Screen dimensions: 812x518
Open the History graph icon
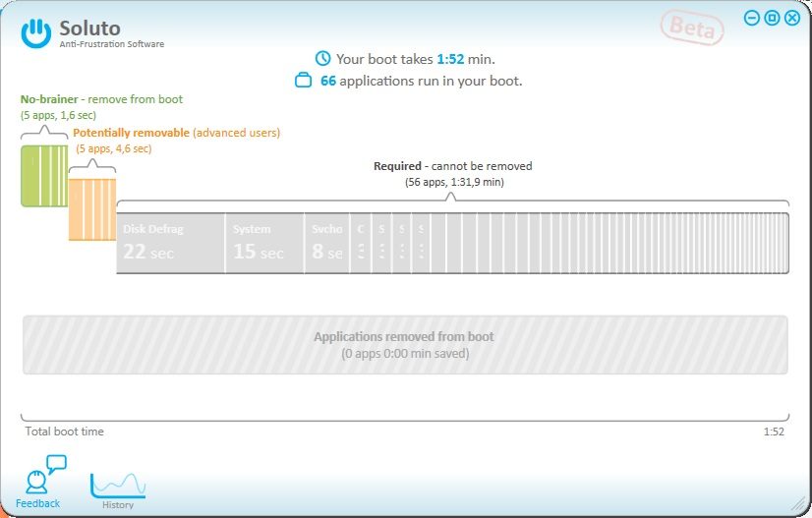(x=118, y=484)
